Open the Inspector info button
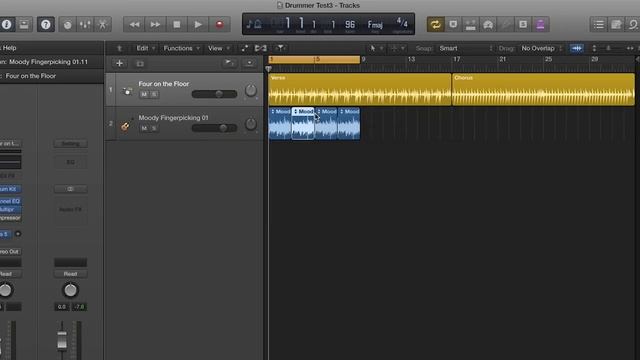640x360 pixels. [7, 24]
